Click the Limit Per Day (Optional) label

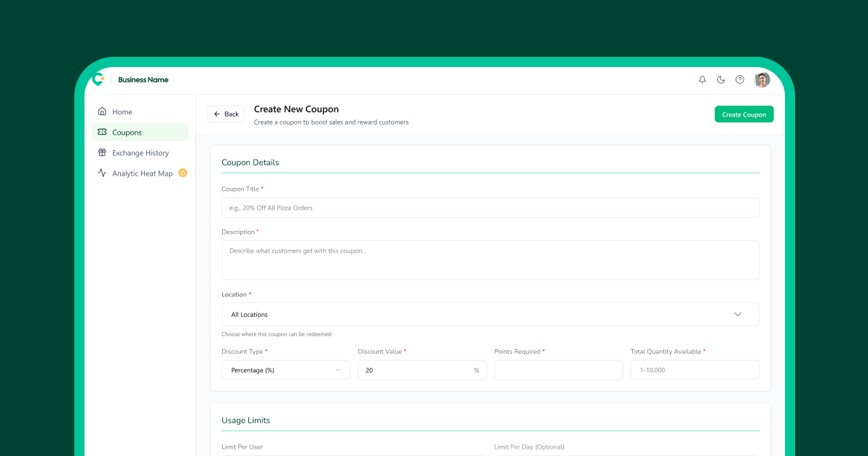pyautogui.click(x=529, y=447)
